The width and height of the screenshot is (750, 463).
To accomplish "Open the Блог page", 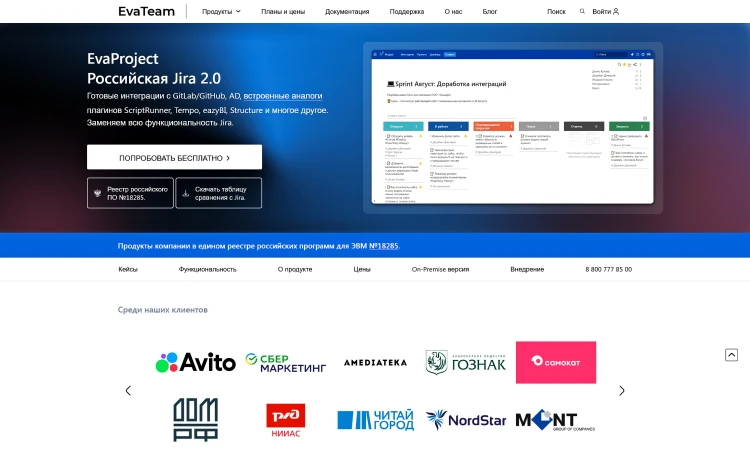I will pos(489,11).
